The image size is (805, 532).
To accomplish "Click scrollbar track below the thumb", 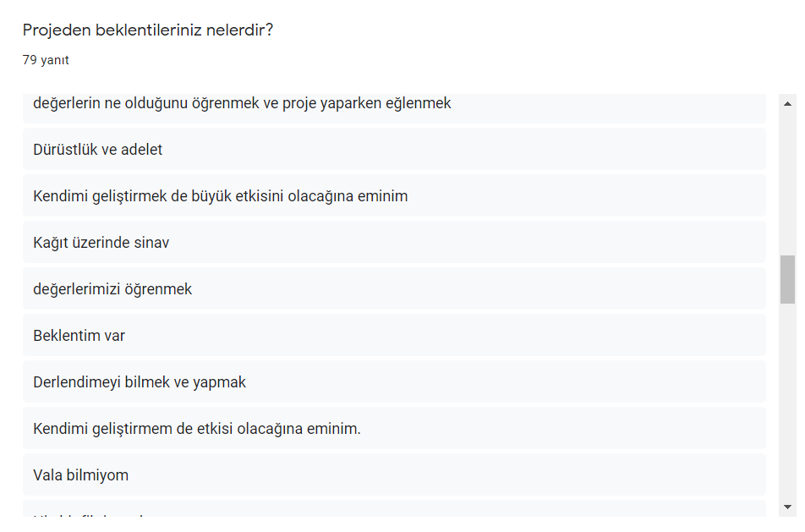I will (x=787, y=398).
